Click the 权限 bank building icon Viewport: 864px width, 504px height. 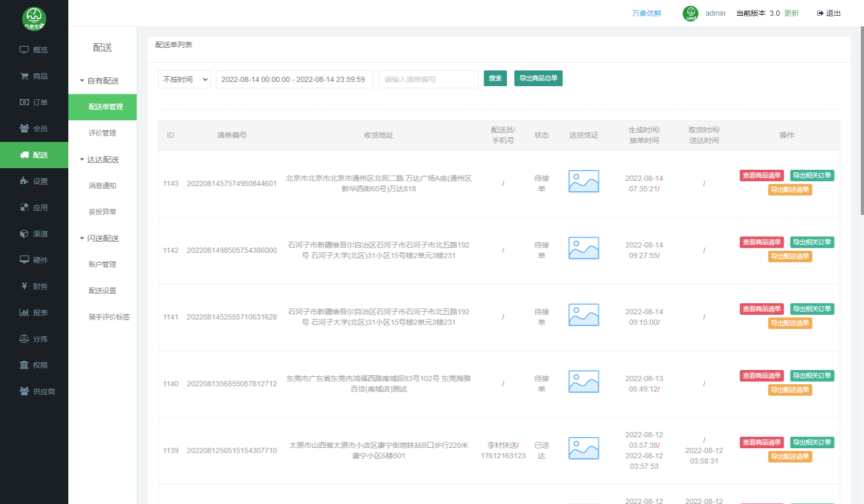[x=24, y=365]
